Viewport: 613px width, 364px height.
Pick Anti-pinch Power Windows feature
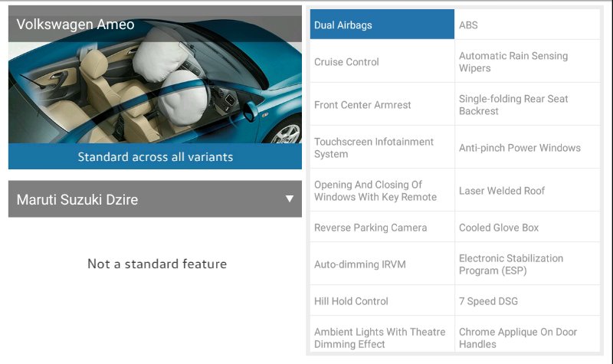point(527,147)
